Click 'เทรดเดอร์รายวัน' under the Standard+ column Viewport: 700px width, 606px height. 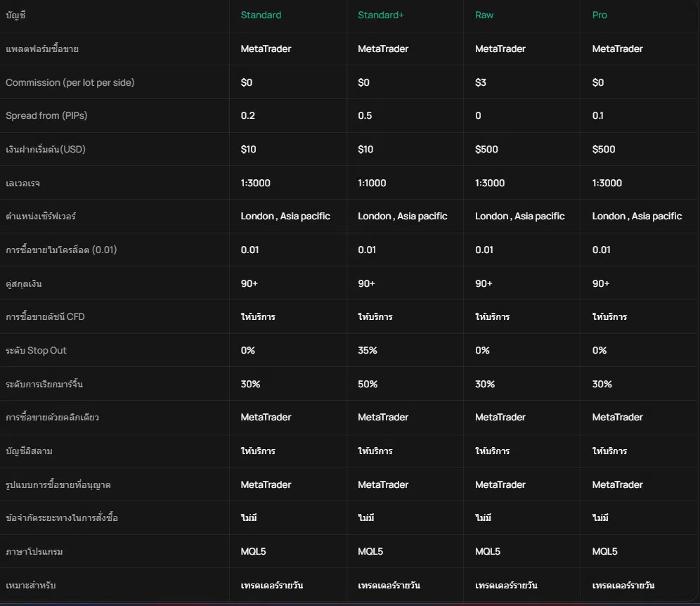pos(389,586)
